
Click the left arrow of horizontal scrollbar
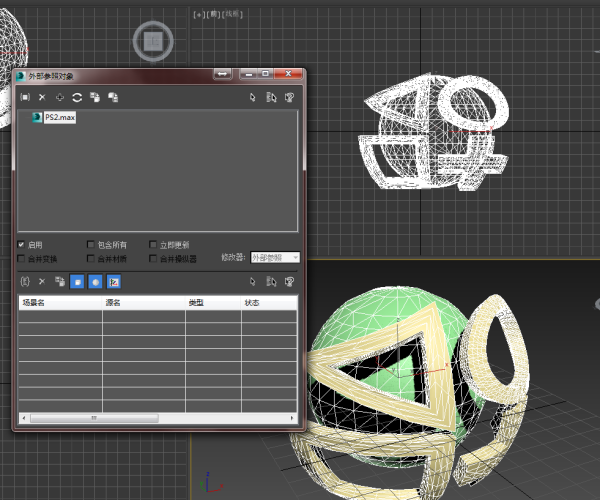[24, 418]
